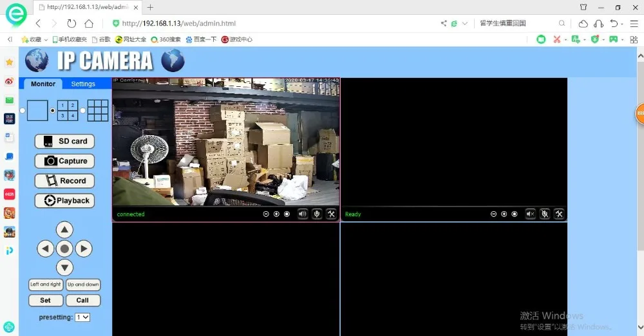
Task: Click the 3x3 grid layout icon
Action: 98,111
